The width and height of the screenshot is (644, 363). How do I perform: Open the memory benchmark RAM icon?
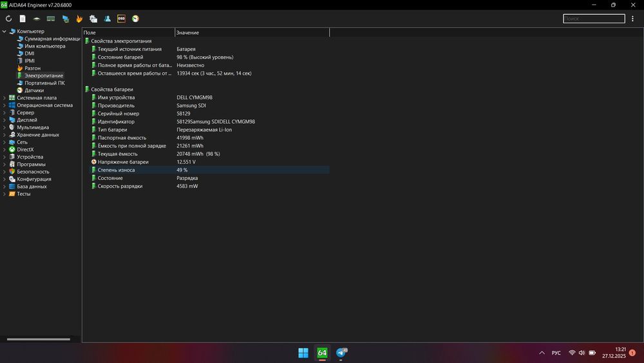51,19
